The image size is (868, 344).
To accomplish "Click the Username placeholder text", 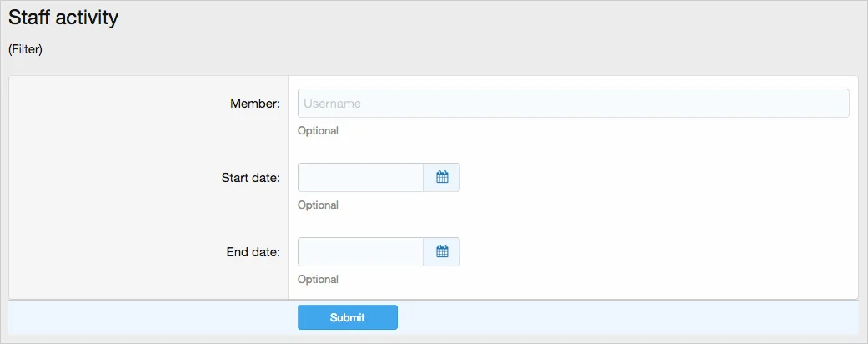I will pyautogui.click(x=332, y=104).
